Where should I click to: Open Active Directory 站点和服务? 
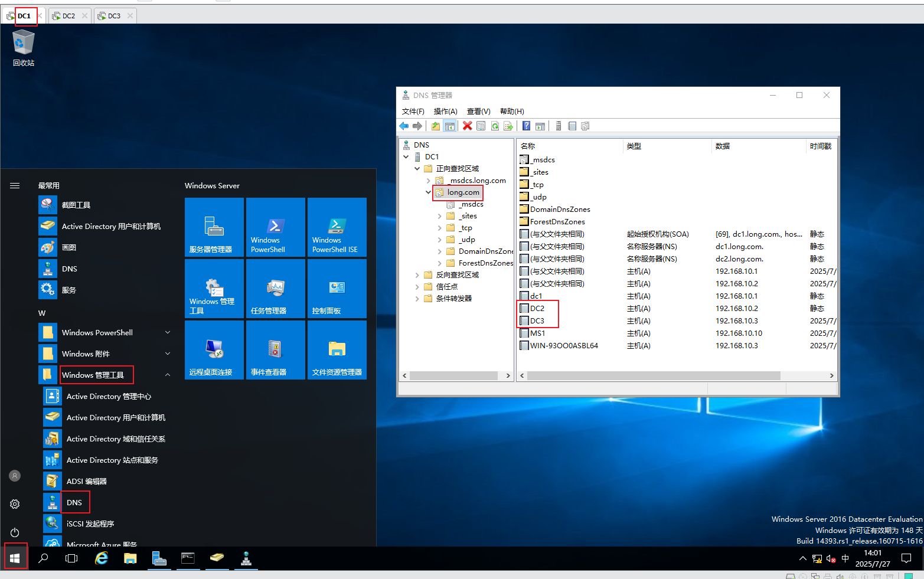pyautogui.click(x=112, y=460)
